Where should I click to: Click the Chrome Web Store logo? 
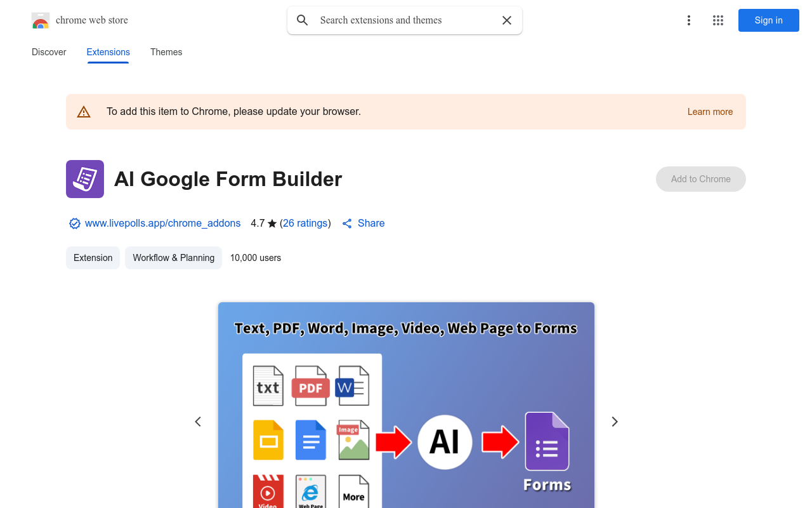point(41,20)
